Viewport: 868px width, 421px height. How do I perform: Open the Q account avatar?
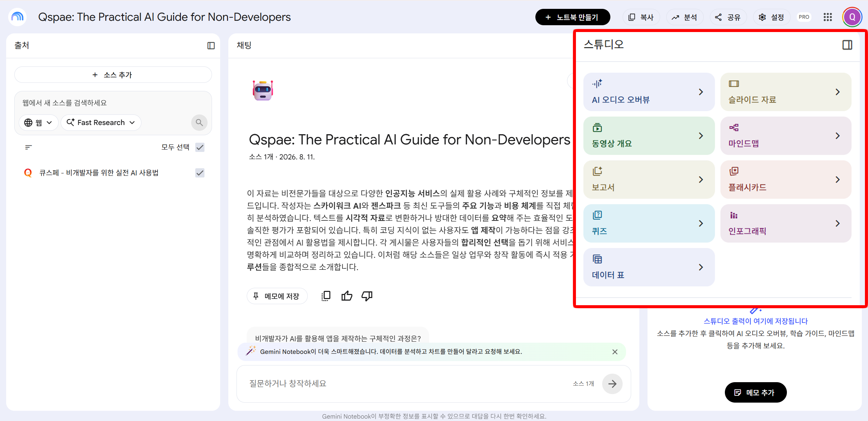852,17
